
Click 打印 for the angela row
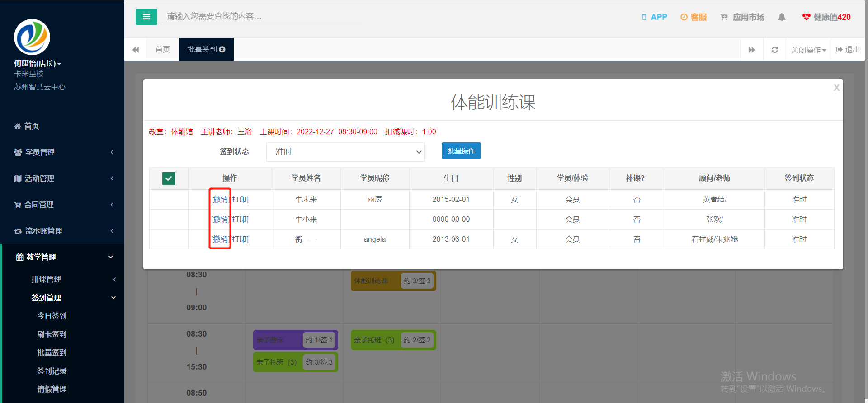[240, 239]
